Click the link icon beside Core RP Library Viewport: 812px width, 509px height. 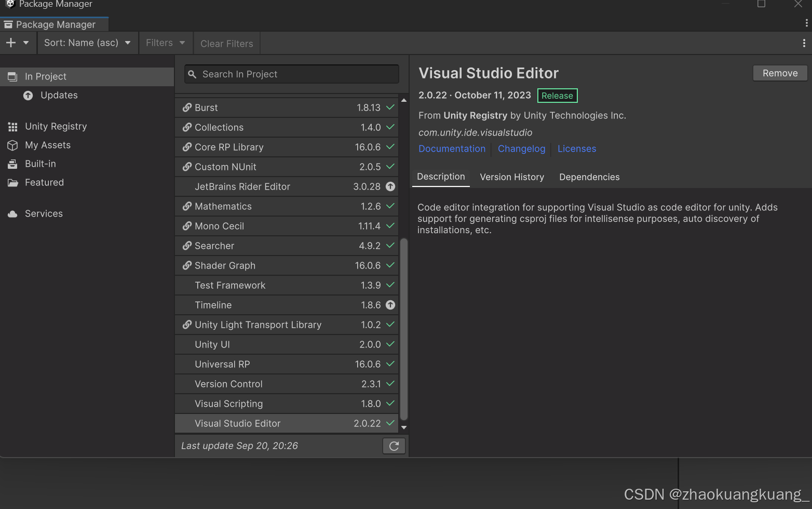click(x=187, y=147)
